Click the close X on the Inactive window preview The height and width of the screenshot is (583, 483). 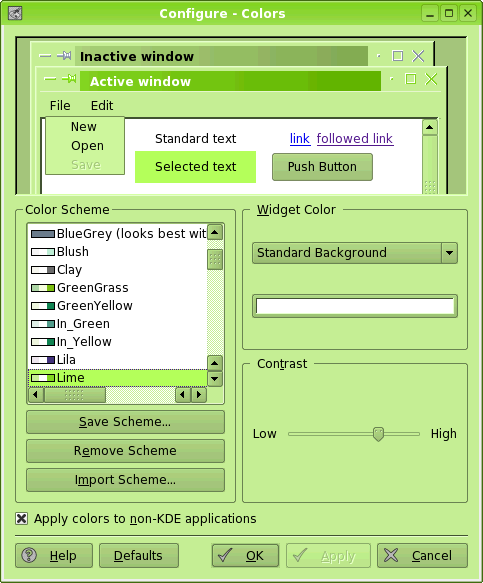pos(418,56)
